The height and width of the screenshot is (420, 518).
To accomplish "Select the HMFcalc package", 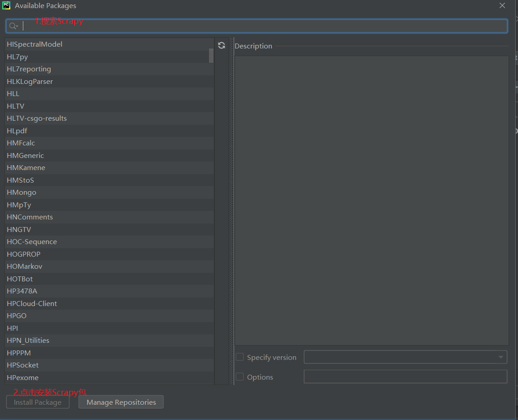I will pos(109,143).
